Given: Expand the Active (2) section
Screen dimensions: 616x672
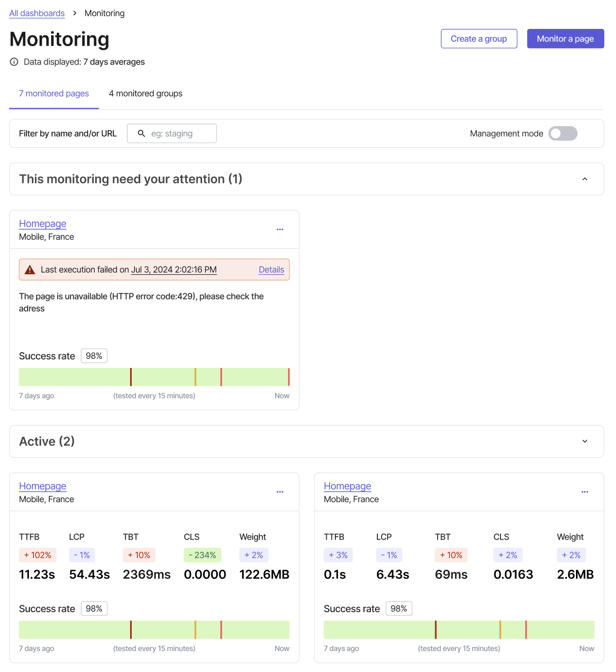Looking at the screenshot, I should pyautogui.click(x=585, y=441).
